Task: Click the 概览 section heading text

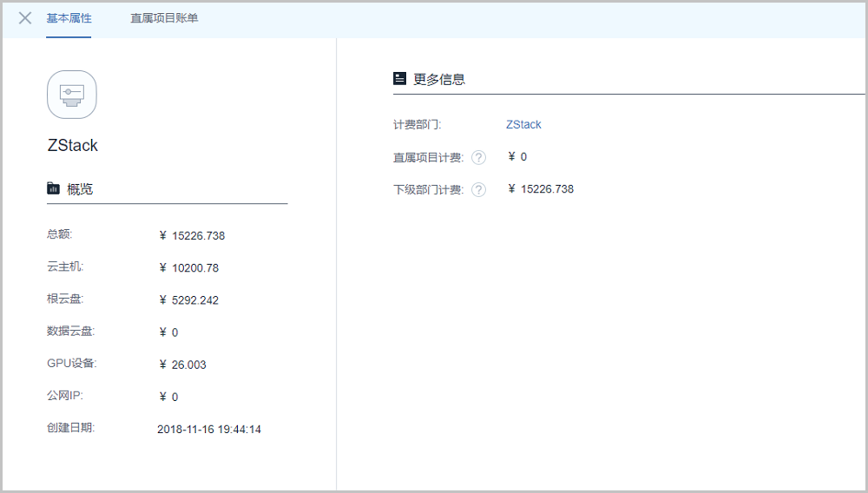Action: click(80, 188)
